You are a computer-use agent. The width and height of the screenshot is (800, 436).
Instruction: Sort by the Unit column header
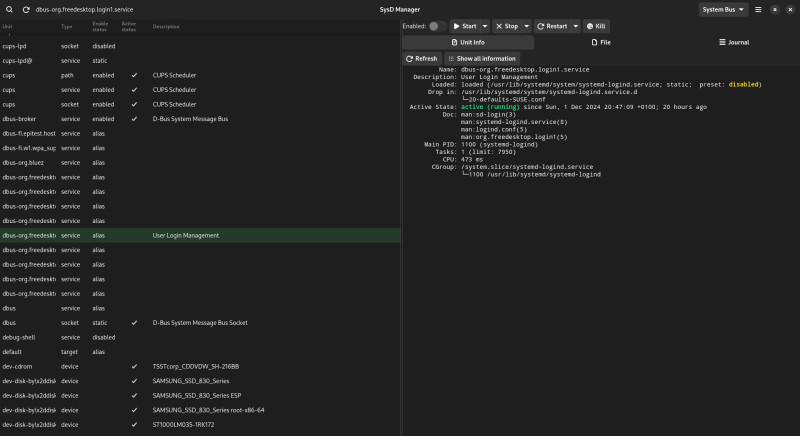7,27
